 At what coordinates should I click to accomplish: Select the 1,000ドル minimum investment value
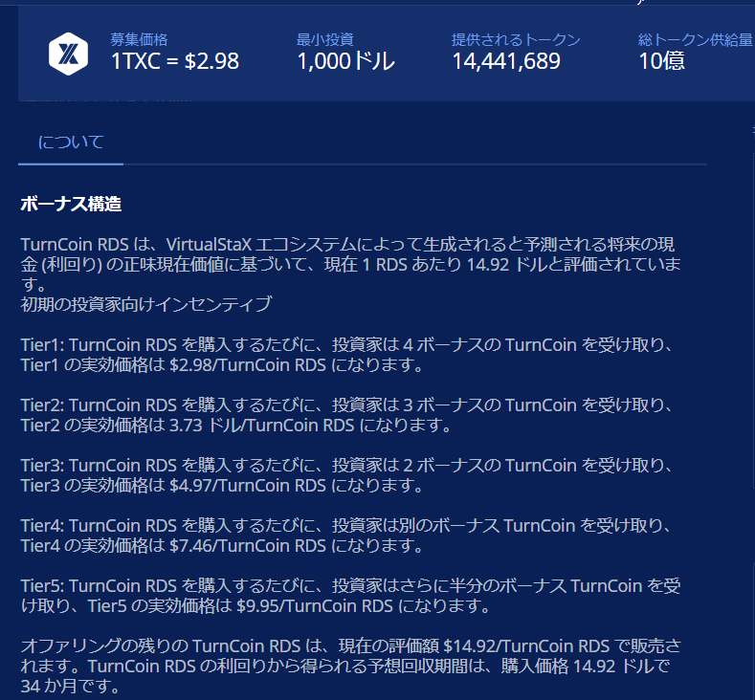[x=345, y=61]
